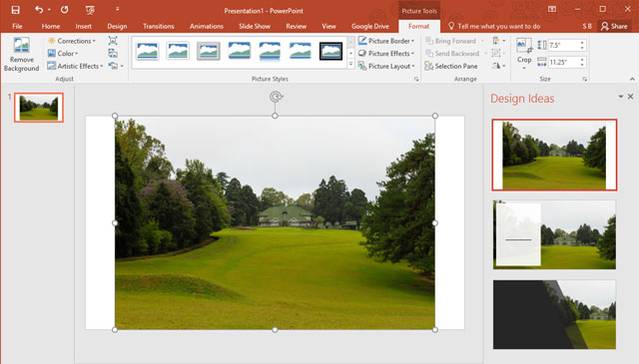Click the width field spinner arrows
This screenshot has width=639, height=364.
pos(582,62)
